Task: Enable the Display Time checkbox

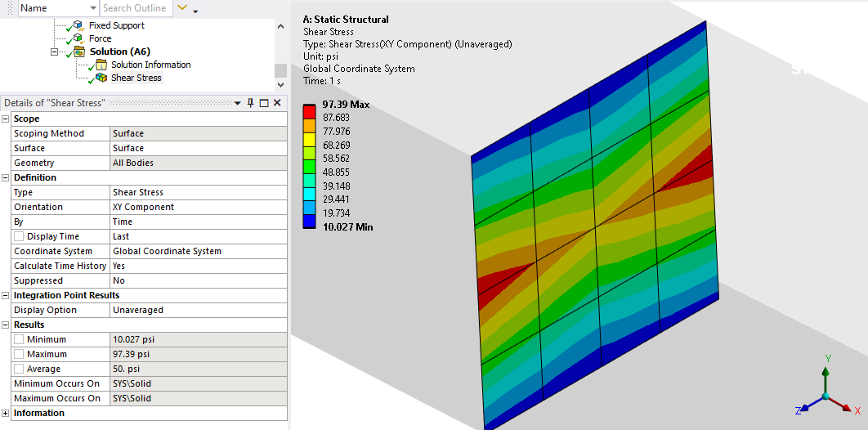Action: point(19,236)
